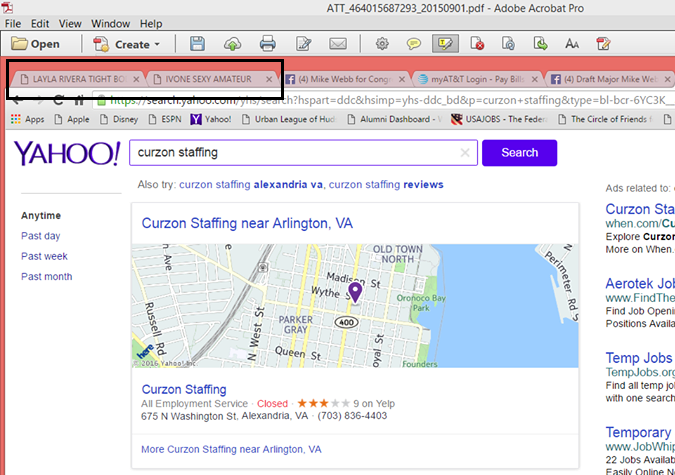This screenshot has height=475, width=675.
Task: Open The Circle of Friends bookmark
Action: [x=605, y=119]
